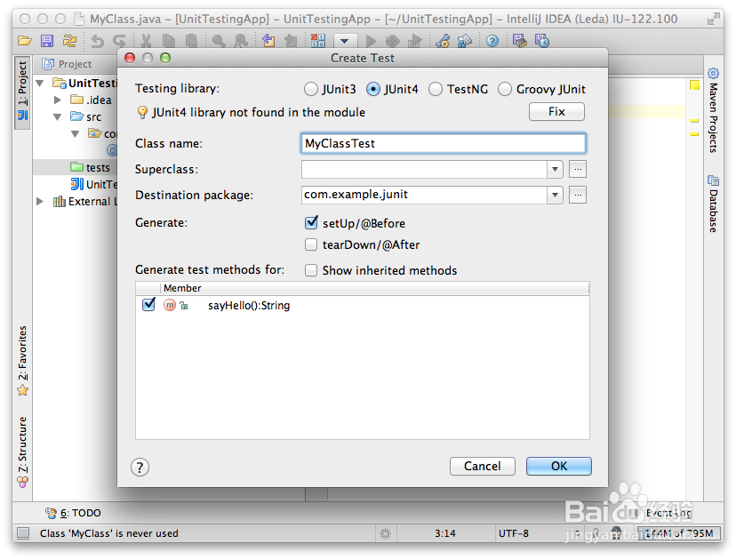The height and width of the screenshot is (560, 736).
Task: Click the Run with Coverage icon
Action: (415, 41)
